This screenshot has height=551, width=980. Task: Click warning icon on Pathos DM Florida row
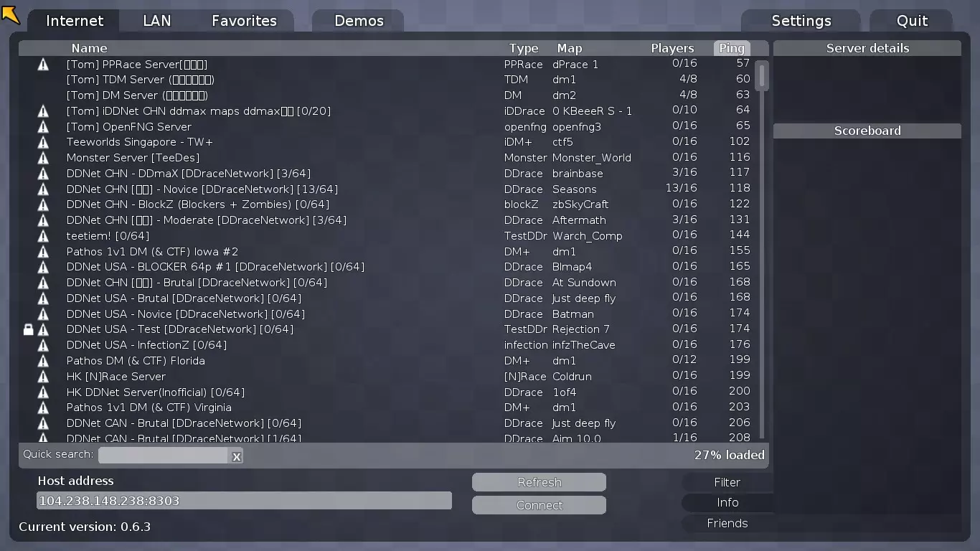click(x=43, y=361)
